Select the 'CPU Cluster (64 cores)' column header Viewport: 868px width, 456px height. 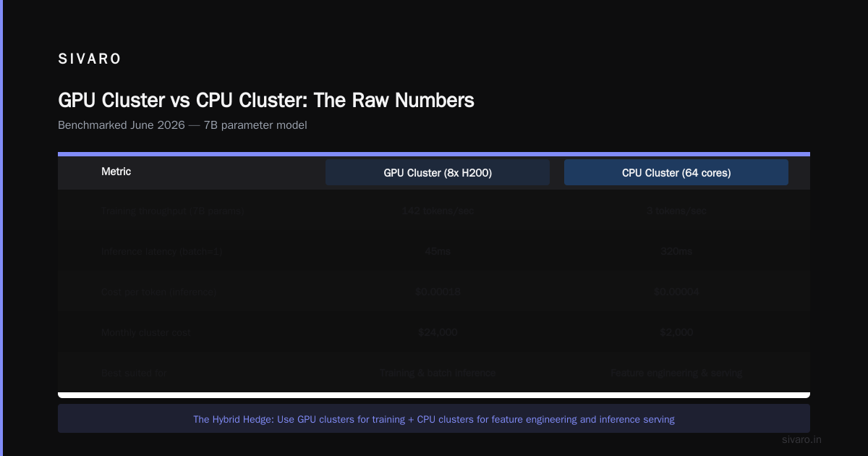click(676, 172)
